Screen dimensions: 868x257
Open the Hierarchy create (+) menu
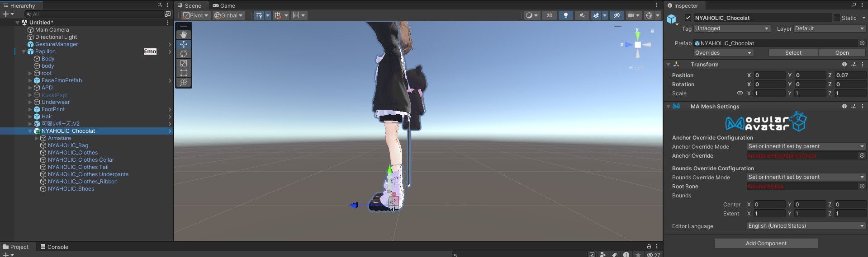click(x=8, y=14)
